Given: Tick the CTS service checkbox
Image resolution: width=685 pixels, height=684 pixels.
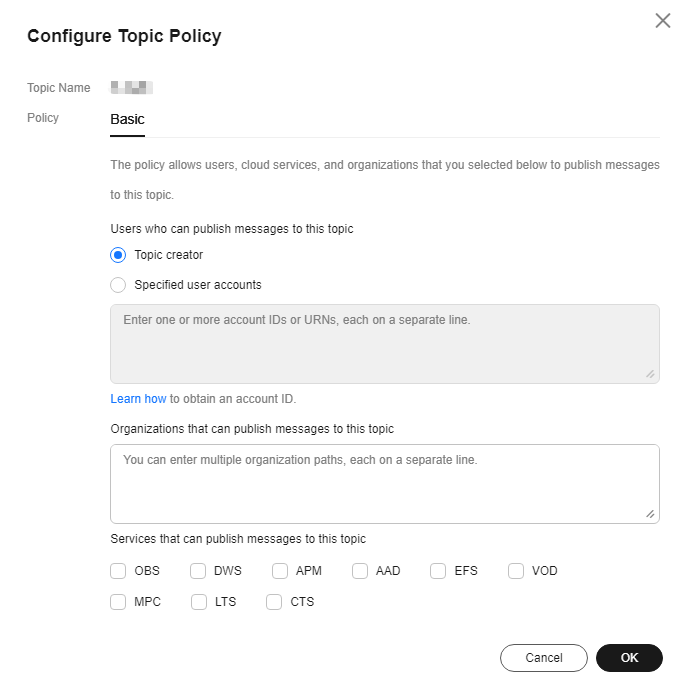Looking at the screenshot, I should [x=274, y=602].
